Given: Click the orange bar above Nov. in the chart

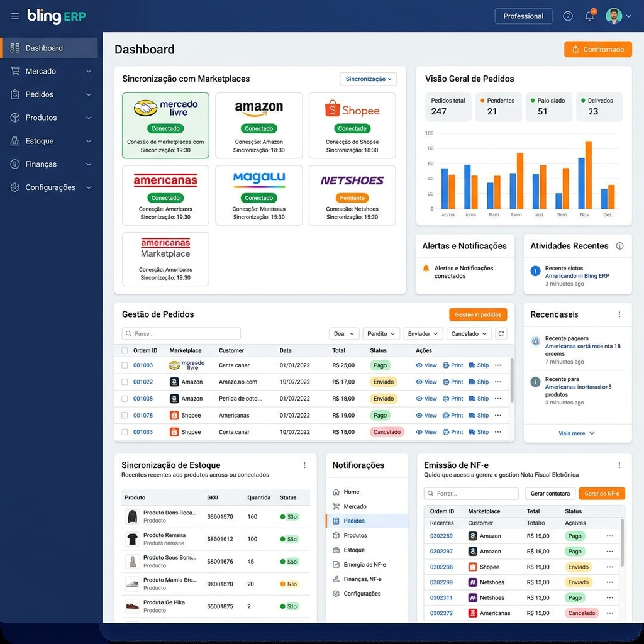Looking at the screenshot, I should (x=589, y=175).
